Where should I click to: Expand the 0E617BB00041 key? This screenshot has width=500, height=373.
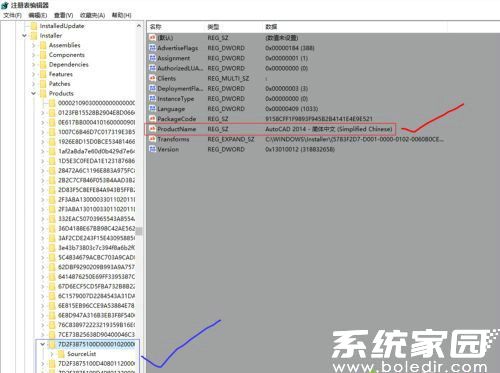coord(43,123)
